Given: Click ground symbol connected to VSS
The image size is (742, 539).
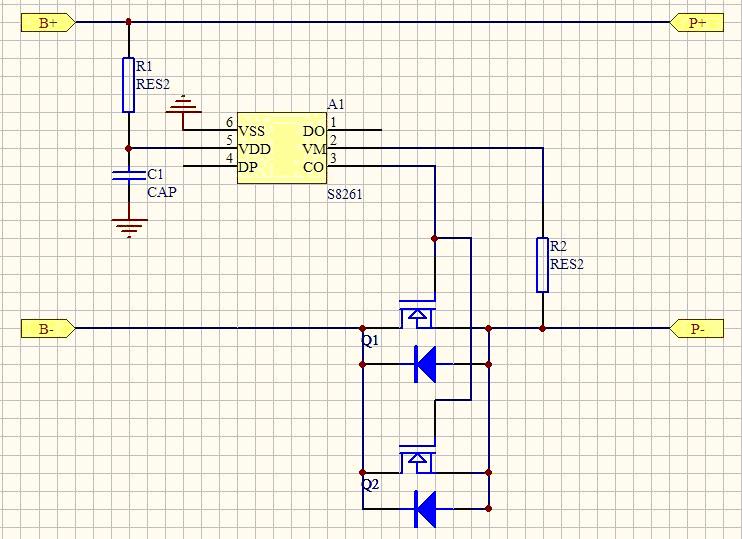Looking at the screenshot, I should [x=184, y=106].
